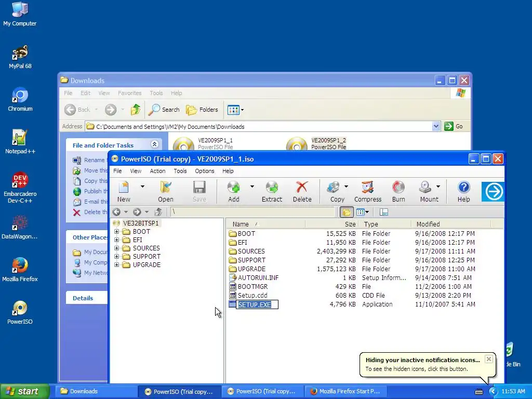Click the SETUP.EXE rename field

click(257, 304)
